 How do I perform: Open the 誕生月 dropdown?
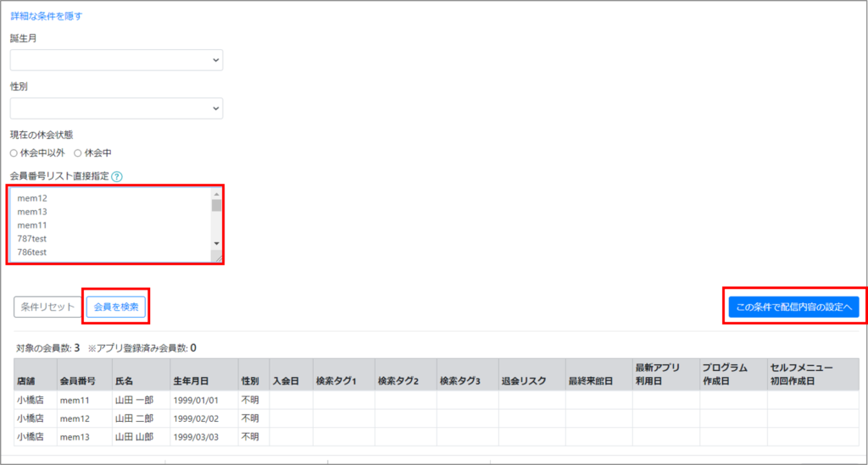(116, 60)
